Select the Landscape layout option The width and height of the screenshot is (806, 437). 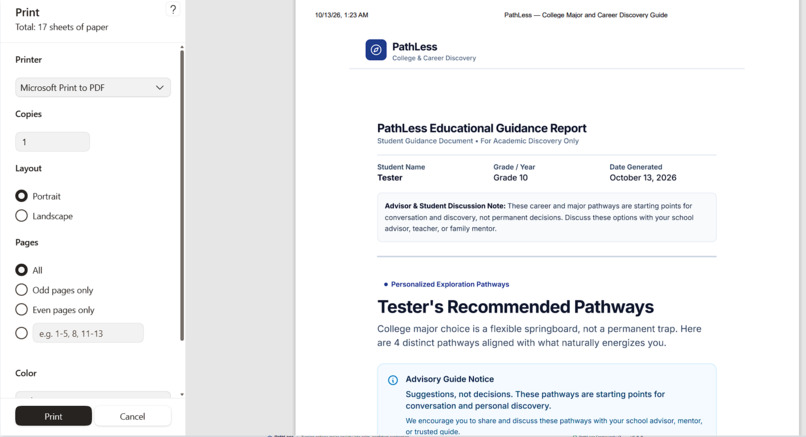tap(21, 216)
